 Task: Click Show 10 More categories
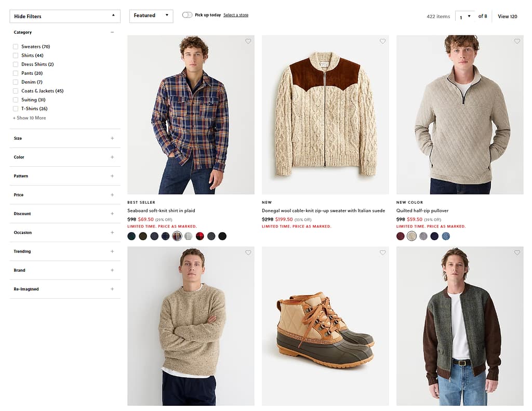(x=29, y=118)
